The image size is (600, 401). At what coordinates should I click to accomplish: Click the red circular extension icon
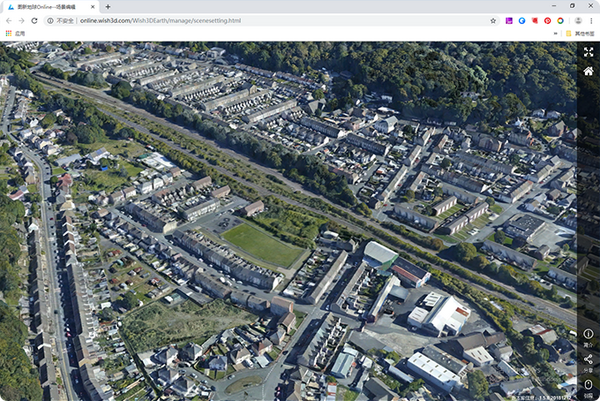tap(548, 21)
